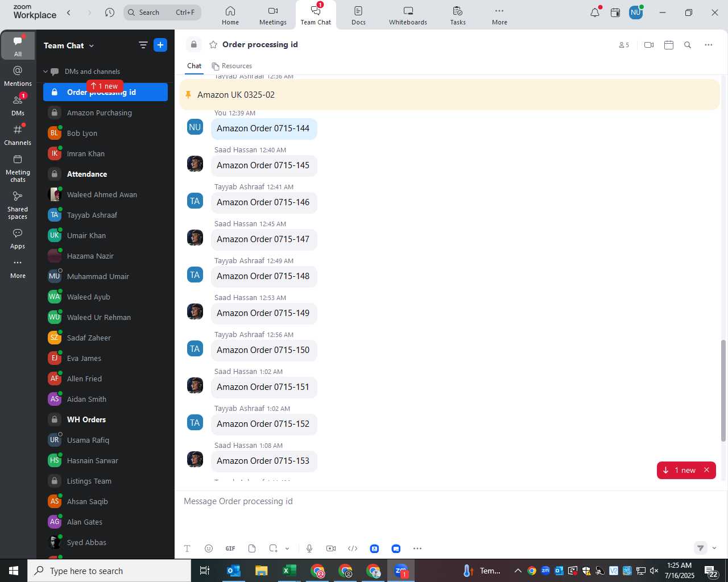728x582 pixels.
Task: Open DMs in sidebar
Action: pyautogui.click(x=18, y=105)
